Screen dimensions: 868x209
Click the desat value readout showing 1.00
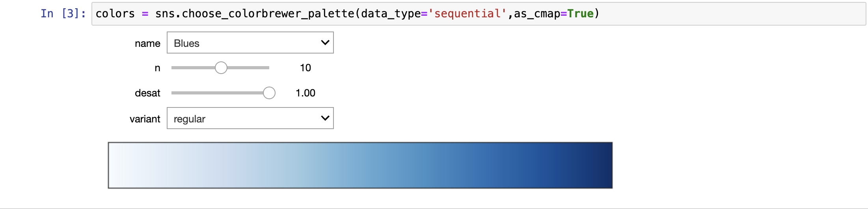pos(305,93)
